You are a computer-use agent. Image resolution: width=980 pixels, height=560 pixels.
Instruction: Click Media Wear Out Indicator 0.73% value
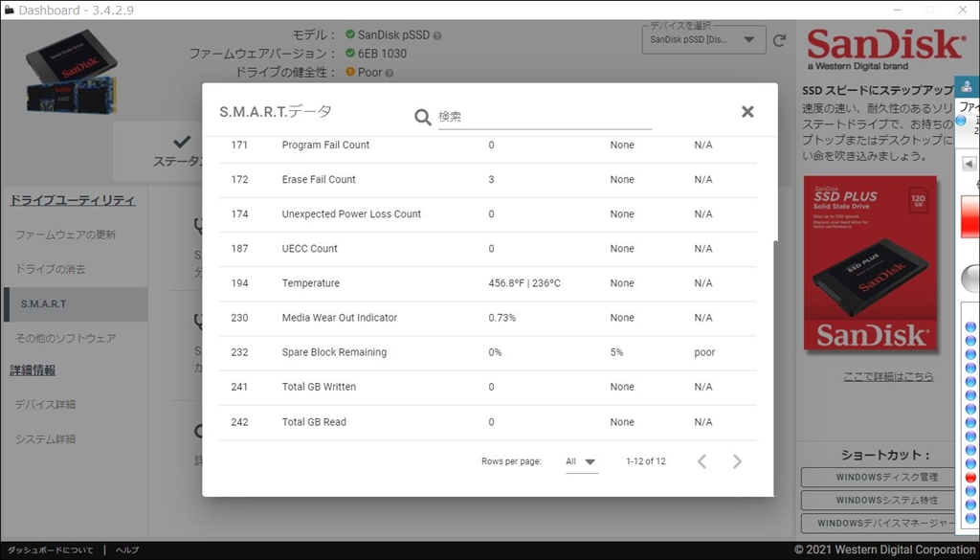(501, 318)
